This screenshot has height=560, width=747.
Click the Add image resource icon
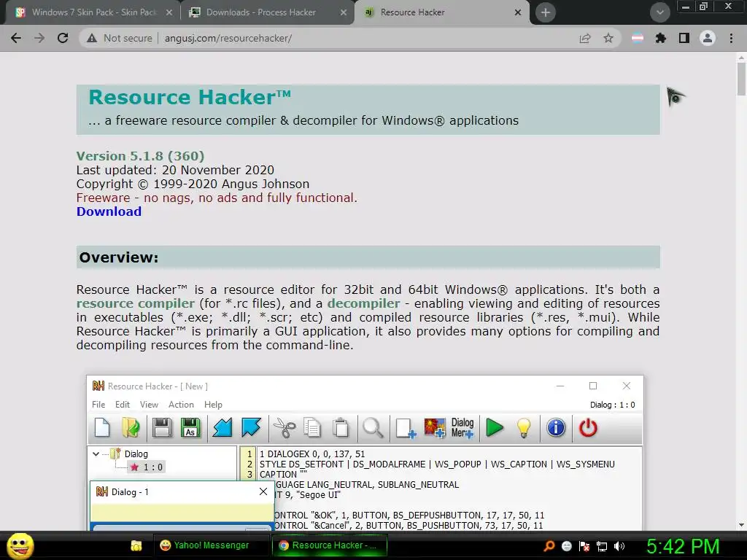(435, 427)
